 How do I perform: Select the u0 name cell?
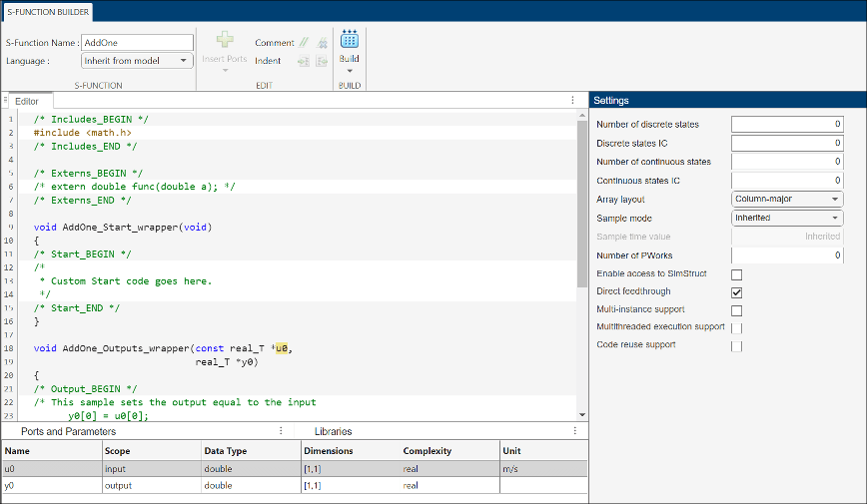(x=52, y=469)
